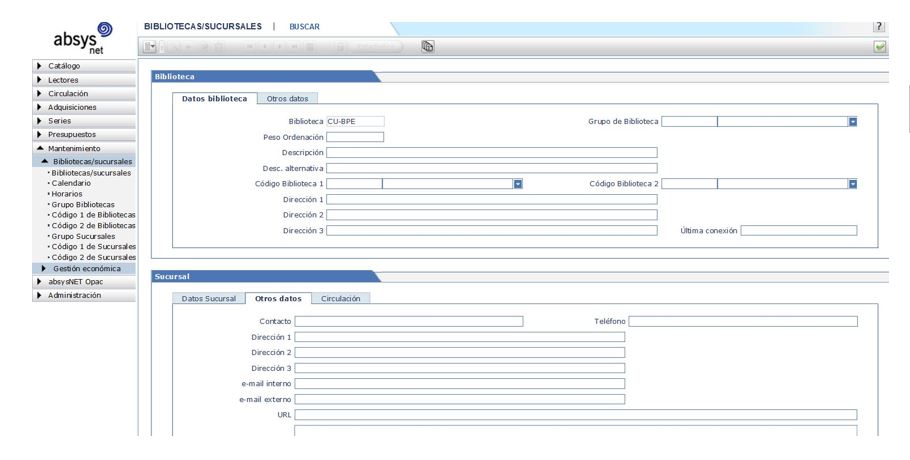Click the stacked windows toolbar icon
Viewport: 910px width, 460px height.
click(x=427, y=47)
